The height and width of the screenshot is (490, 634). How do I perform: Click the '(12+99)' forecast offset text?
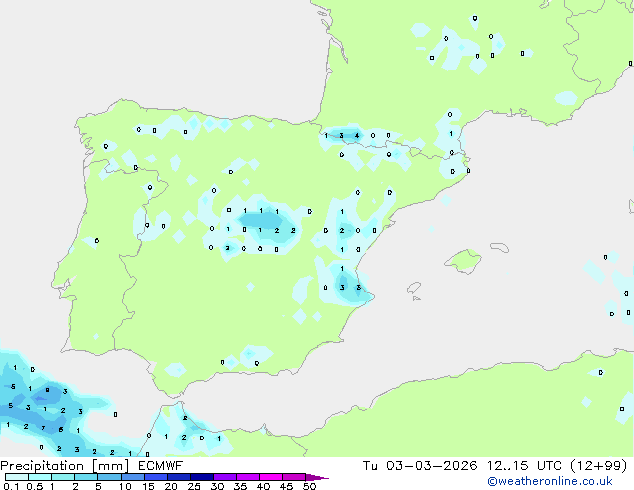pos(598,466)
